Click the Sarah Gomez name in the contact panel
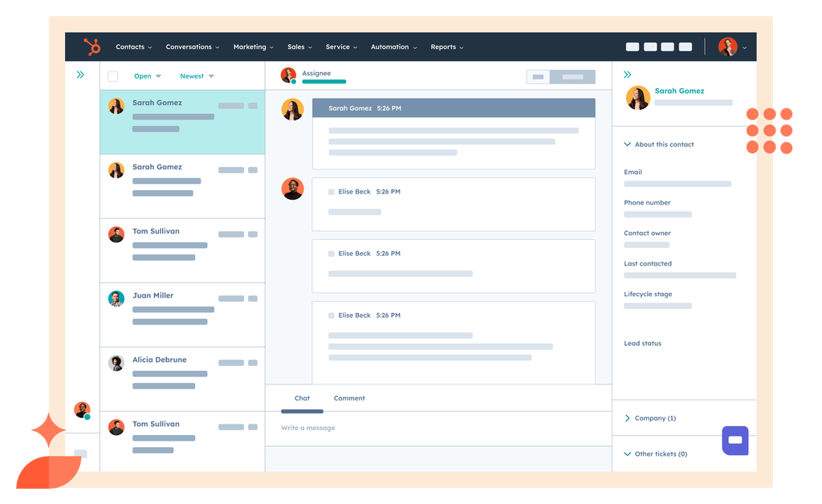822x504 pixels. tap(679, 91)
